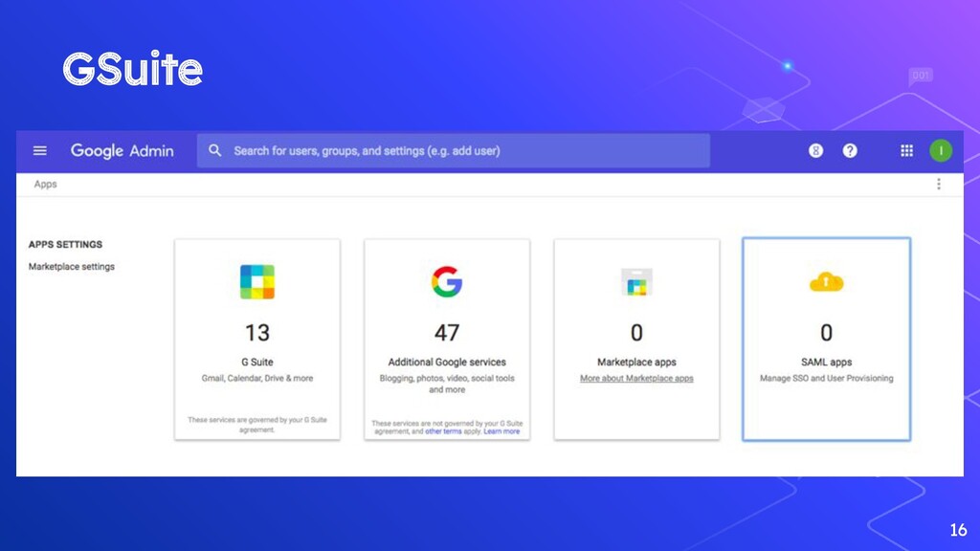The width and height of the screenshot is (980, 551).
Task: Click the Apps breadcrumb
Action: click(46, 184)
